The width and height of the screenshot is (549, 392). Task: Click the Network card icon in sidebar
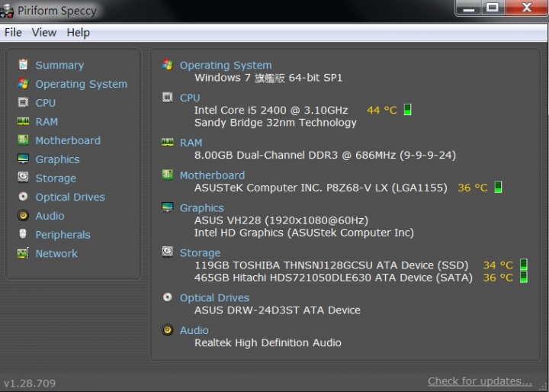(x=23, y=253)
